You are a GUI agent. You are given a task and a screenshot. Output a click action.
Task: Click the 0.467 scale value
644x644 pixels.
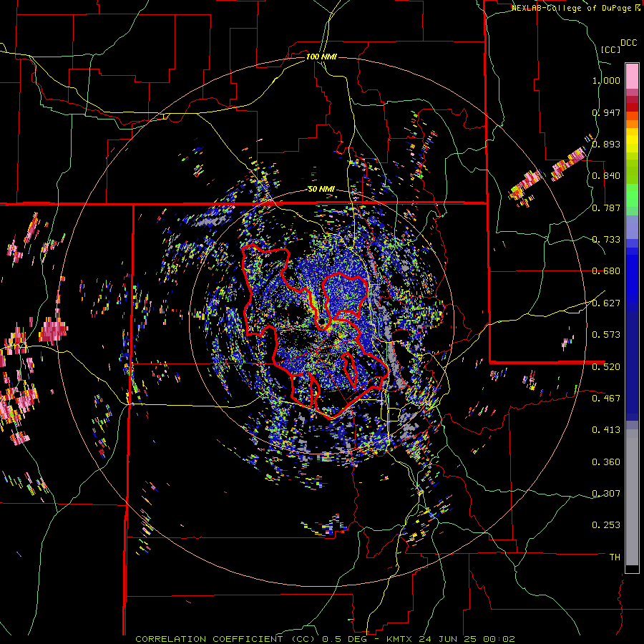point(606,399)
